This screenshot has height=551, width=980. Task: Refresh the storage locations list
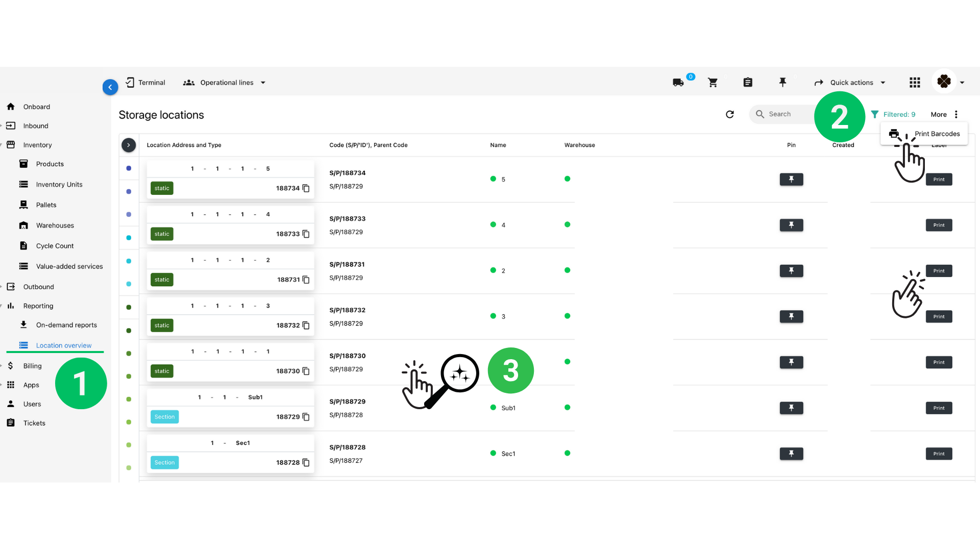click(730, 114)
